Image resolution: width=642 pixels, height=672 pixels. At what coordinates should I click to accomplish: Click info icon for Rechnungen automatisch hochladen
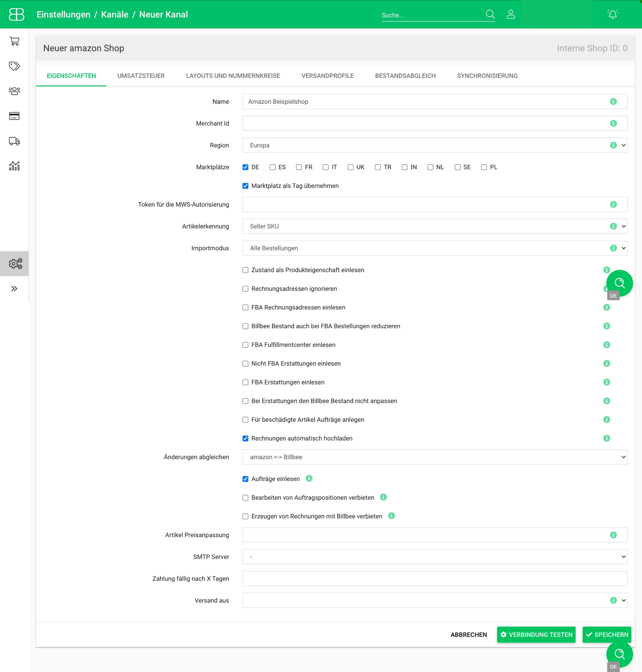point(607,438)
